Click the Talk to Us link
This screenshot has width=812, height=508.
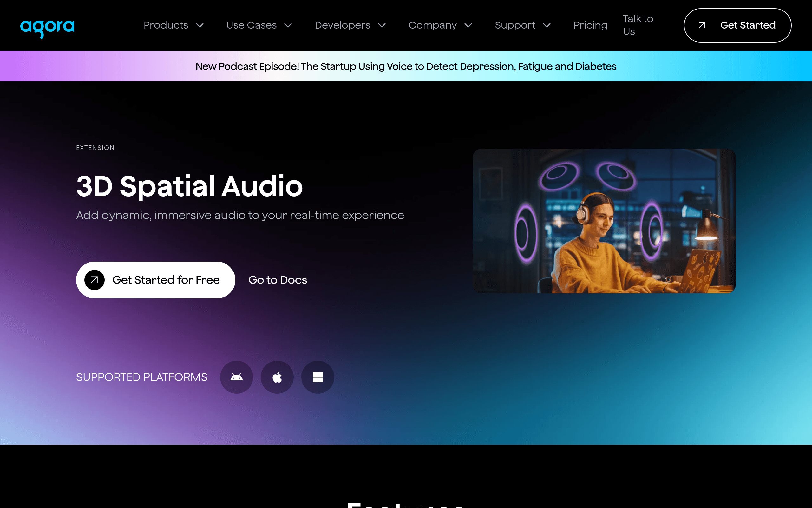pyautogui.click(x=638, y=25)
